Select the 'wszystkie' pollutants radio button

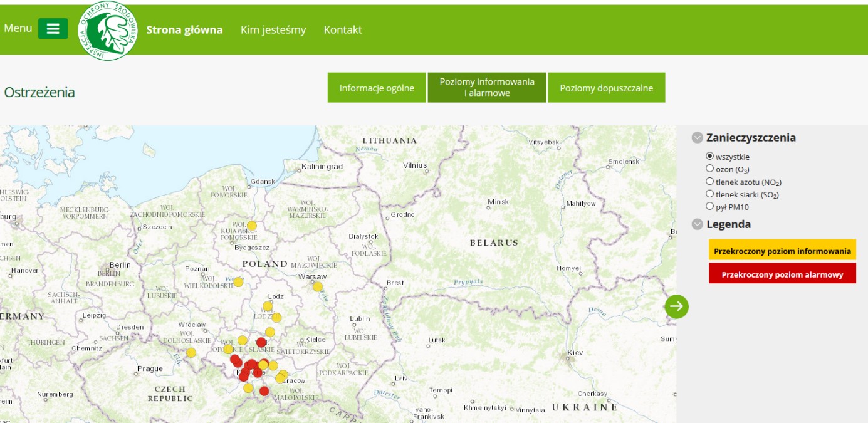(710, 156)
